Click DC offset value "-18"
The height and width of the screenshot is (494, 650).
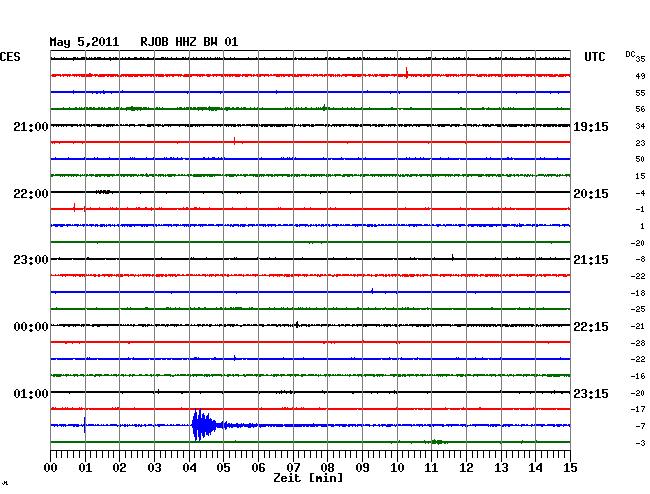(x=638, y=293)
